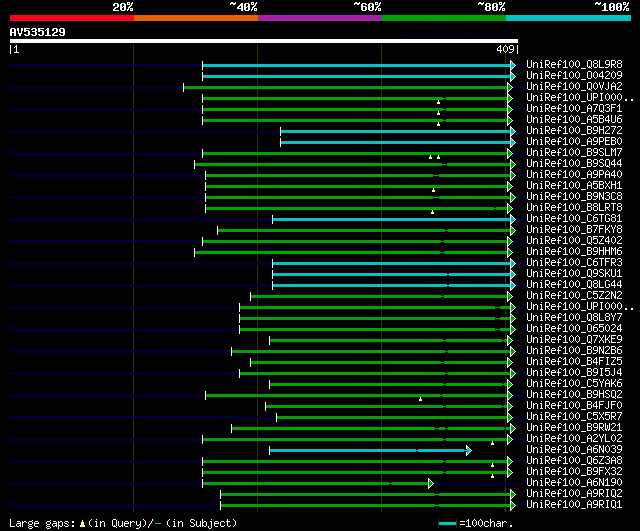Click the hit label UniRef100_Q5Z402
This screenshot has height=531, width=640.
click(x=574, y=241)
